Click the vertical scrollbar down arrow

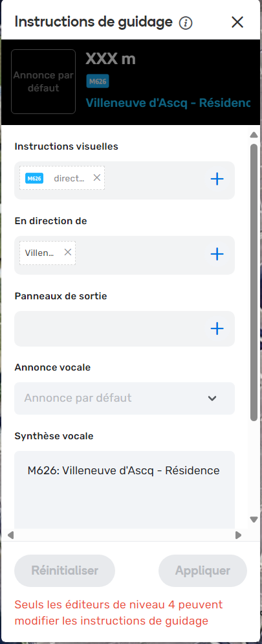pyautogui.click(x=254, y=520)
